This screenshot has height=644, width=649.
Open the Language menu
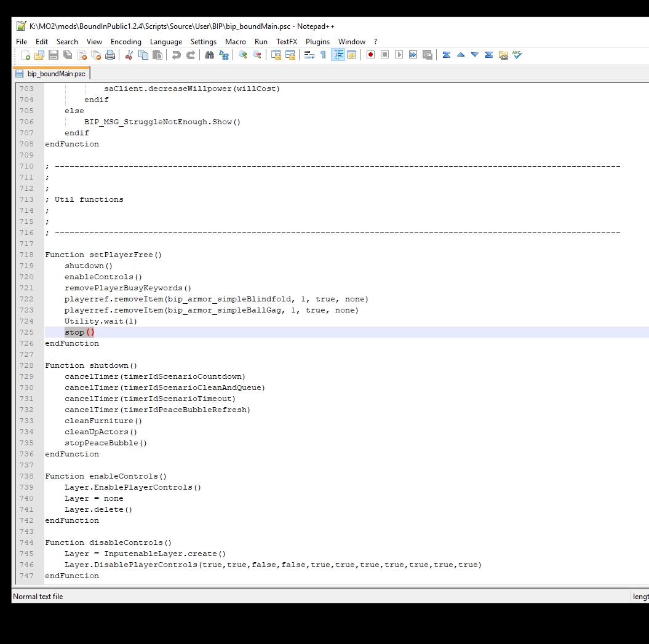[166, 41]
